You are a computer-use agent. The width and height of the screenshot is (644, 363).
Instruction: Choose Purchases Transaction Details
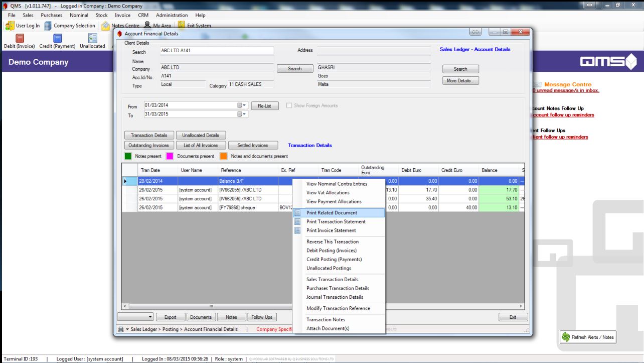coord(339,288)
